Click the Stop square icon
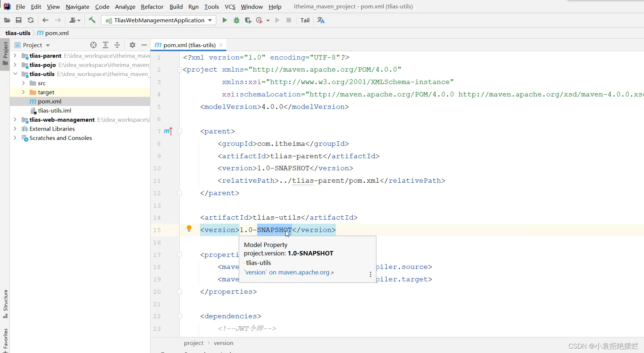The height and width of the screenshot is (353, 644). click(x=289, y=20)
